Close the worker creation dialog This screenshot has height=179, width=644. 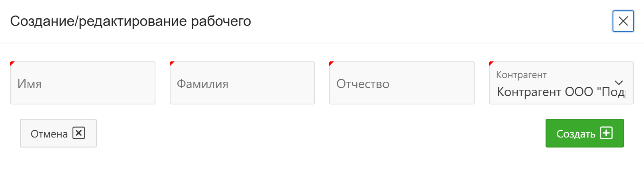[x=623, y=21]
